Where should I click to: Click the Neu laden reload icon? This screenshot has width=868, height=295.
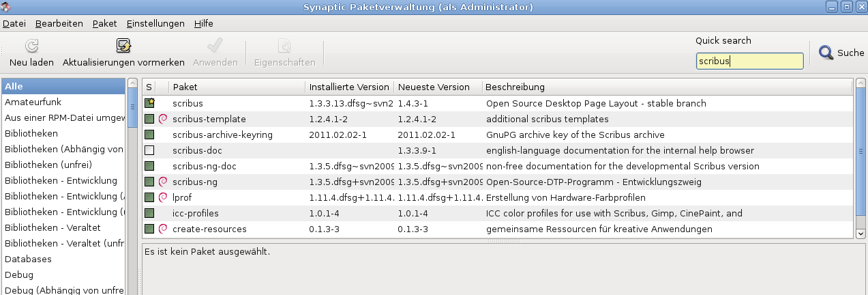coord(32,46)
